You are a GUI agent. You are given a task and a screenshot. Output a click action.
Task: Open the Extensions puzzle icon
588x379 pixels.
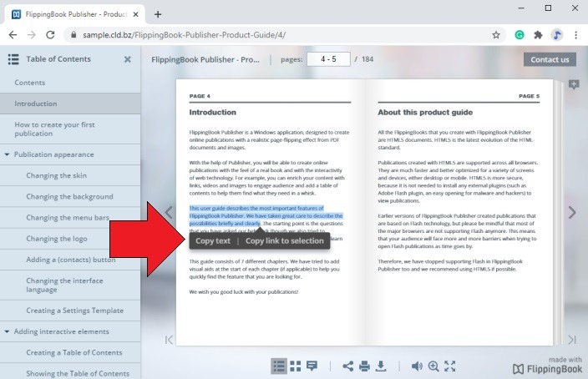pos(538,35)
